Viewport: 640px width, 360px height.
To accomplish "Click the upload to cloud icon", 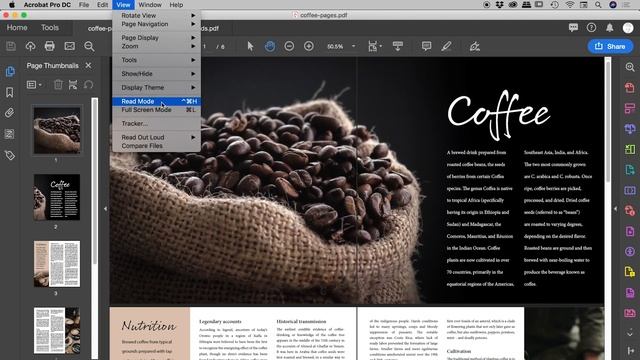I will click(x=30, y=46).
